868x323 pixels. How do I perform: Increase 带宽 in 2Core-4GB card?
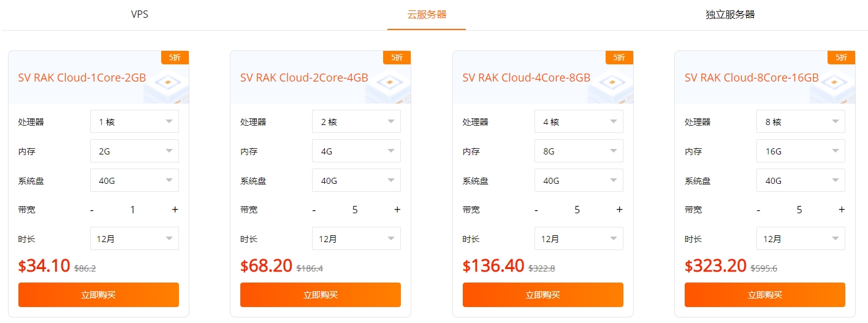[x=397, y=210]
